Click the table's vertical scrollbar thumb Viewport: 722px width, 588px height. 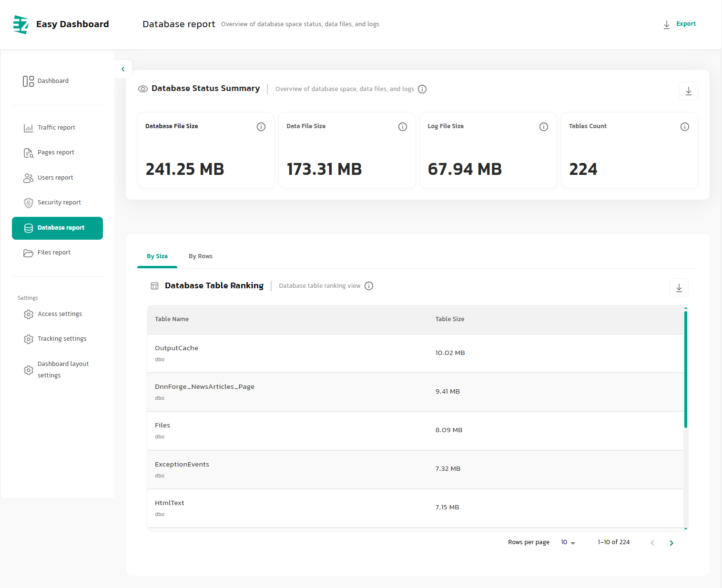686,369
